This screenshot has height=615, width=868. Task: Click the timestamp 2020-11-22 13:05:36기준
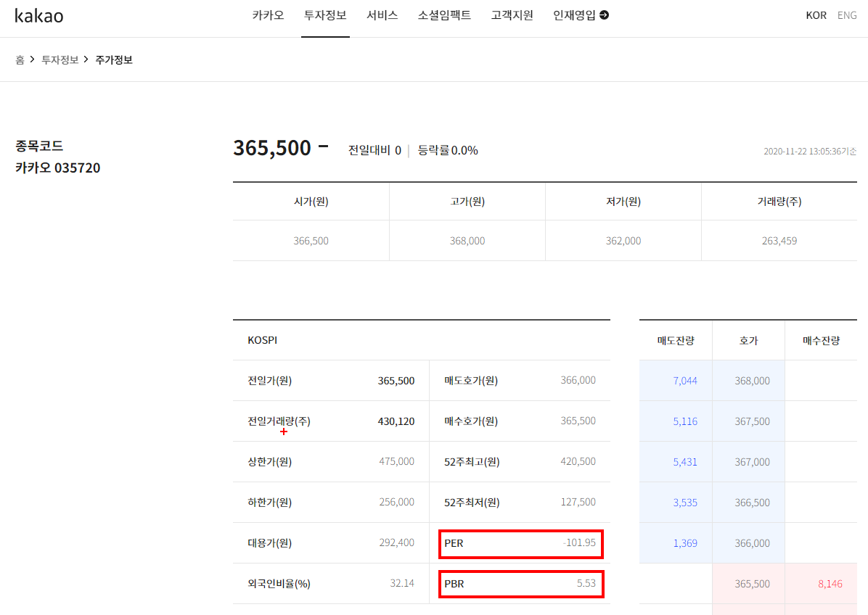[810, 151]
